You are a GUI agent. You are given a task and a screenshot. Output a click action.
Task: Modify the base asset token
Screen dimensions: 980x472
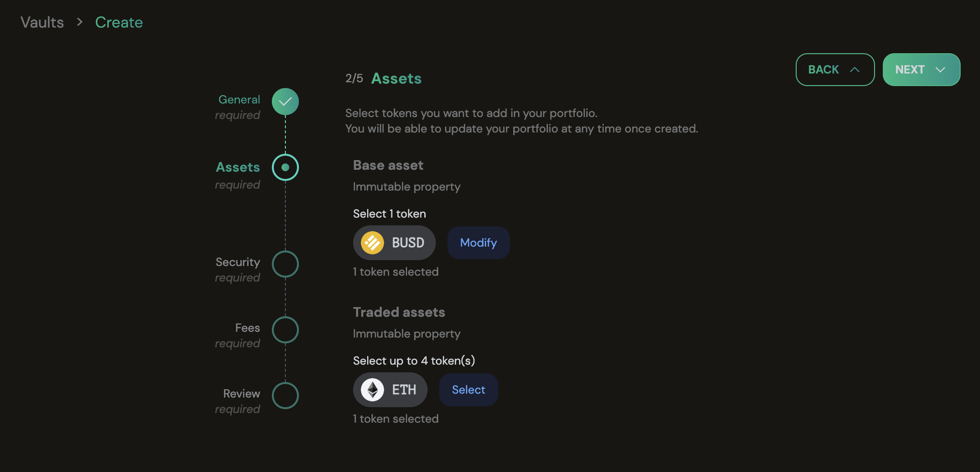click(x=478, y=243)
